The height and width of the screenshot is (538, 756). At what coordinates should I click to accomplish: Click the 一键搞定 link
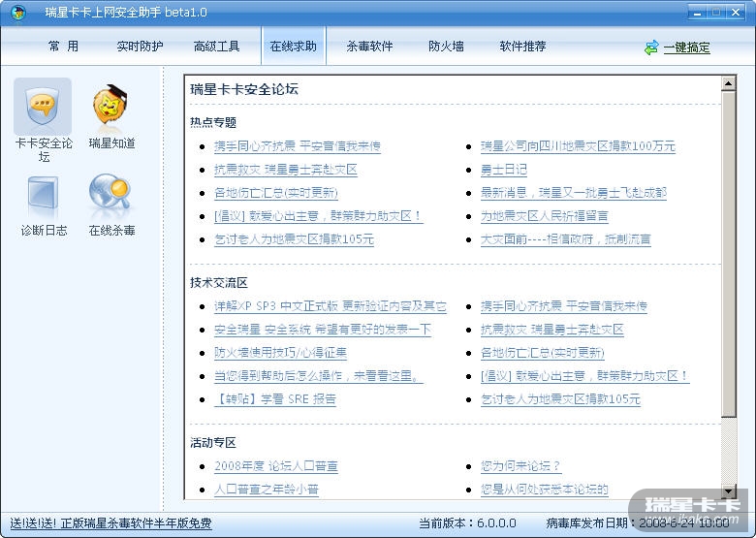[686, 47]
